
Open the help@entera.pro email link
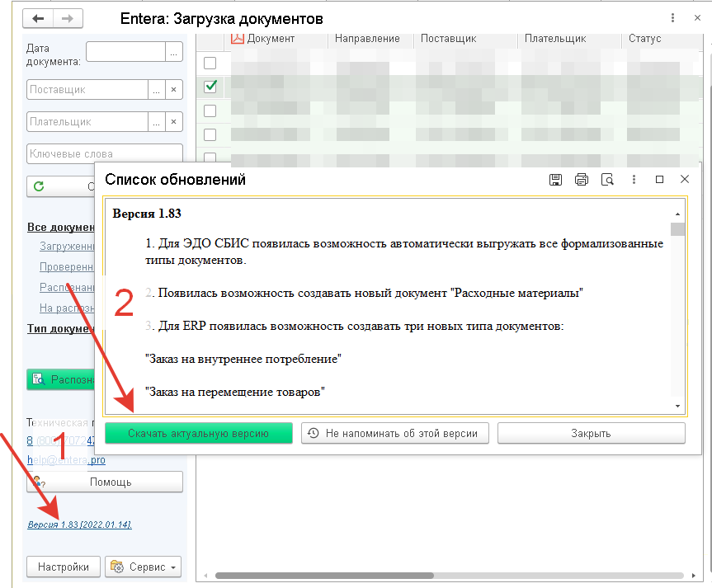[66, 459]
